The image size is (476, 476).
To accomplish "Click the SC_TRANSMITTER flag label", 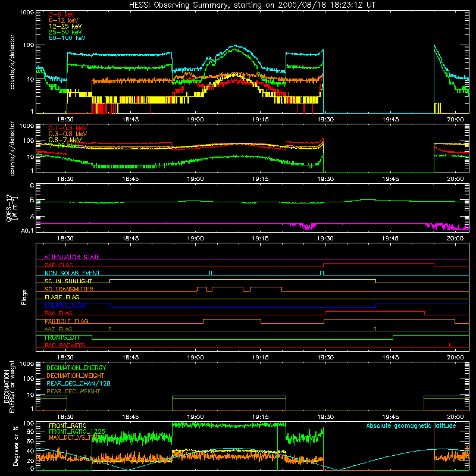I will tap(68, 289).
